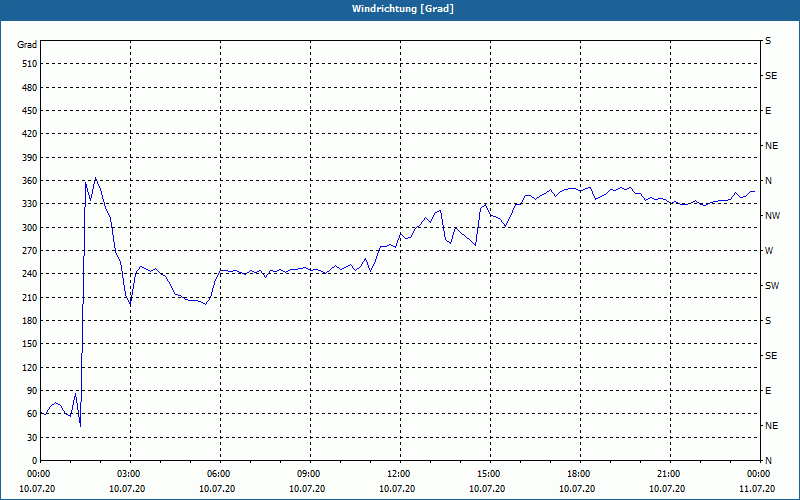
Task: Click the 12:00 time label
Action: pyautogui.click(x=398, y=474)
